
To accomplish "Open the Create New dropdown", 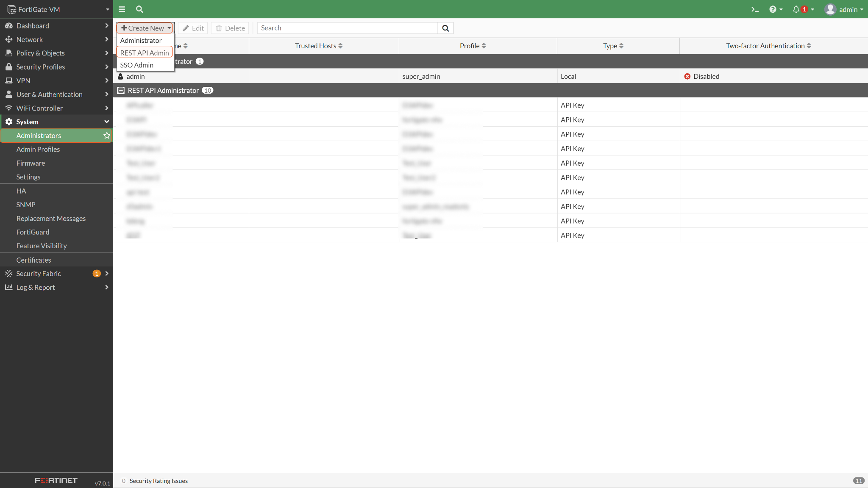I will pyautogui.click(x=145, y=28).
